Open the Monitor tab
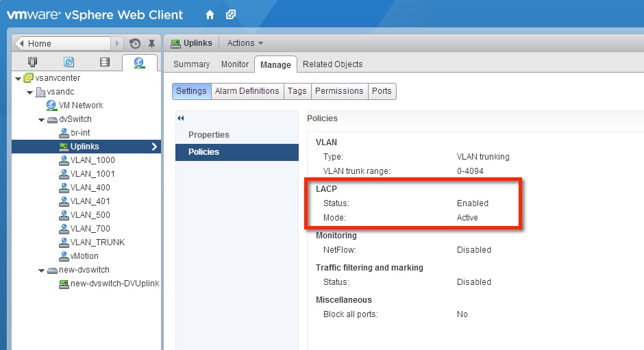 [235, 64]
